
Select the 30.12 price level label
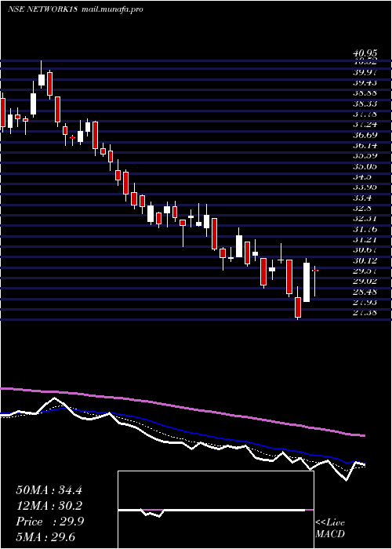(x=365, y=260)
